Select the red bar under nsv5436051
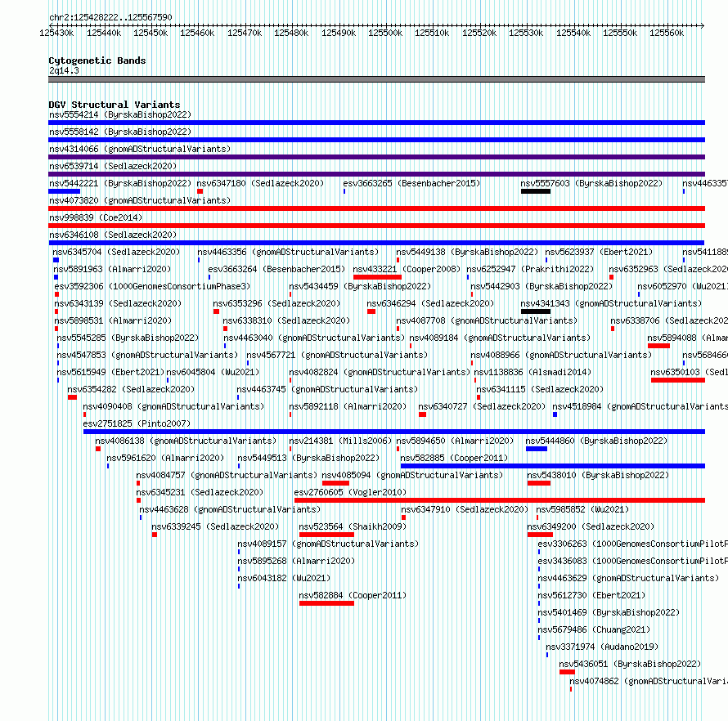Viewport: 728px width, 721px height. click(x=567, y=672)
